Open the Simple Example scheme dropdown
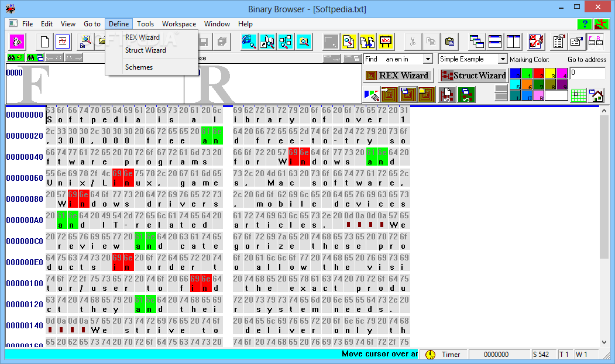This screenshot has height=364, width=615. [503, 59]
